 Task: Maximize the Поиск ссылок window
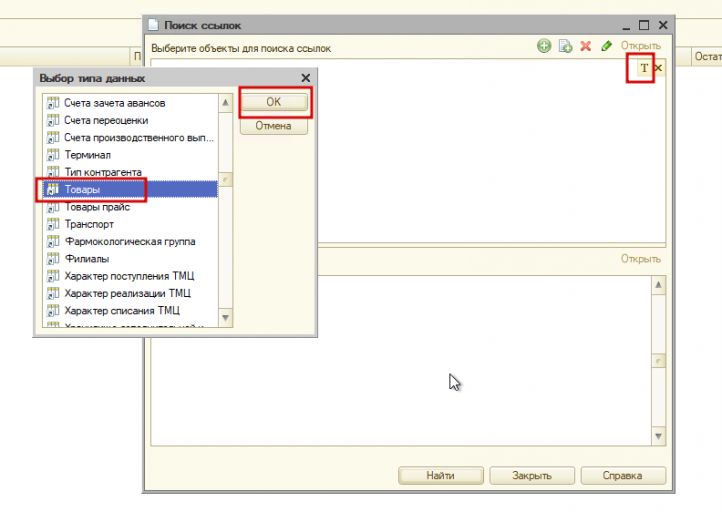[644, 25]
